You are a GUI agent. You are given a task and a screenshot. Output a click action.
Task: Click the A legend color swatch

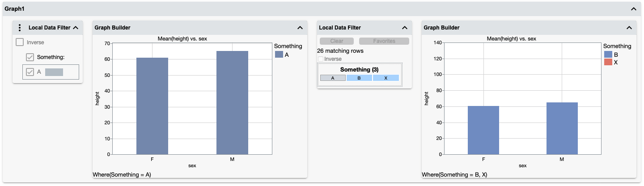pos(279,55)
